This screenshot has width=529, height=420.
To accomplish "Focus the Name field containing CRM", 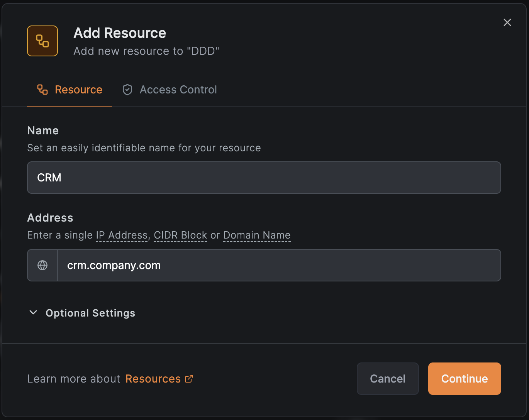I will [x=264, y=178].
